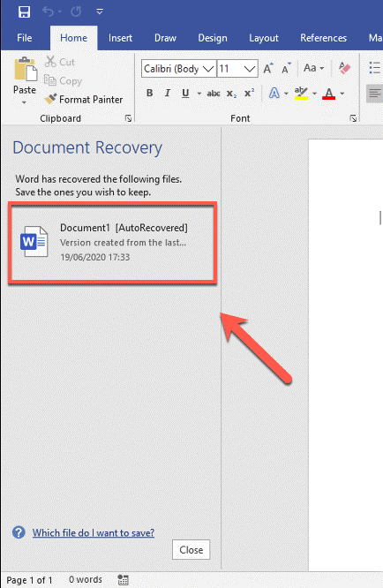Click the strikethrough abc icon
The image size is (383, 588).
[214, 94]
